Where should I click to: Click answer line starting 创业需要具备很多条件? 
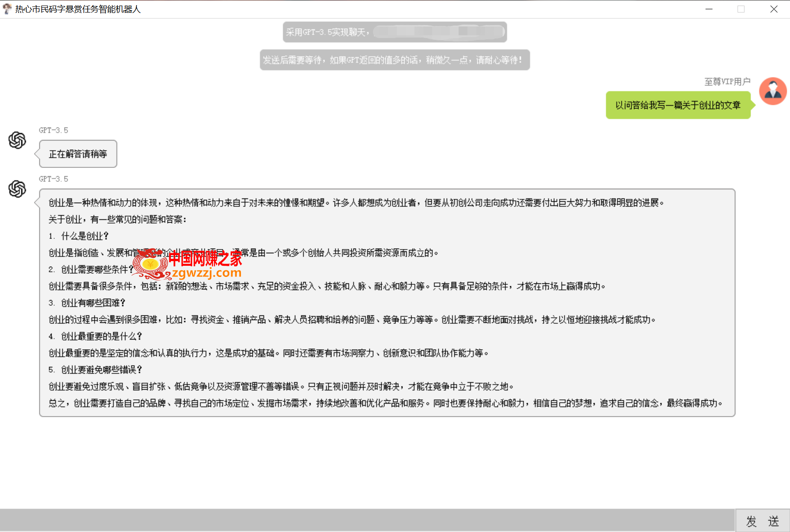coord(327,286)
